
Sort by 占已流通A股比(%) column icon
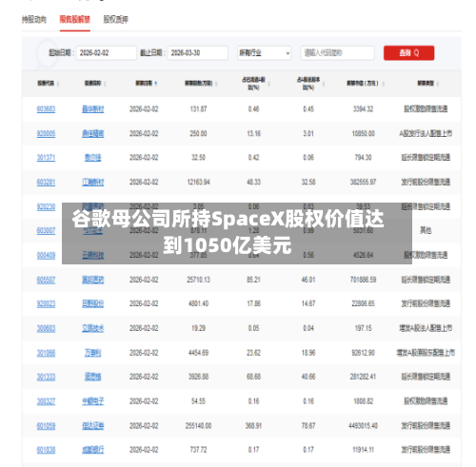268,84
